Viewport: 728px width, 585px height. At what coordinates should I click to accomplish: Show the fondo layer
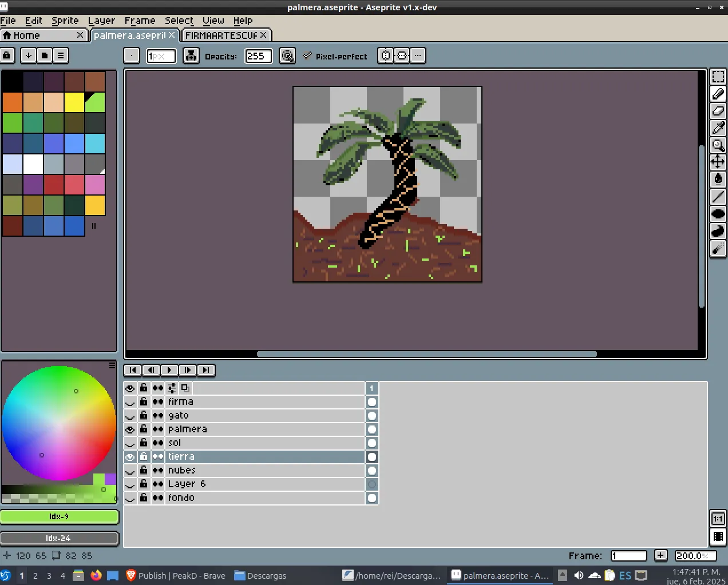pyautogui.click(x=130, y=498)
